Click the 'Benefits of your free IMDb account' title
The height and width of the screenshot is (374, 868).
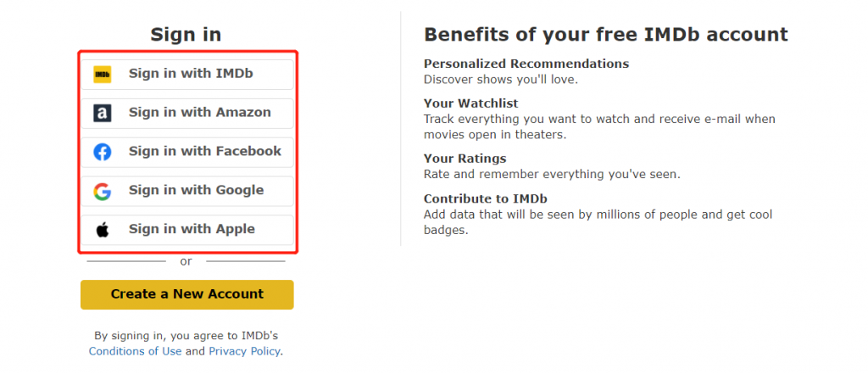pos(605,35)
